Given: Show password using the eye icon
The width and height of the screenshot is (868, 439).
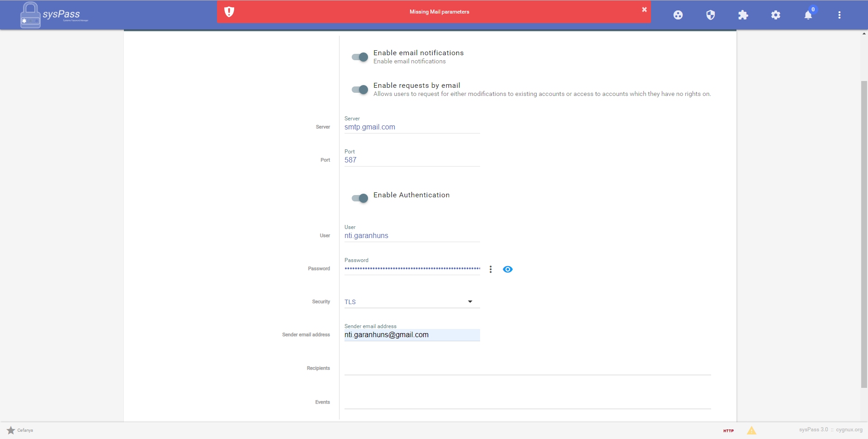Looking at the screenshot, I should [x=508, y=269].
